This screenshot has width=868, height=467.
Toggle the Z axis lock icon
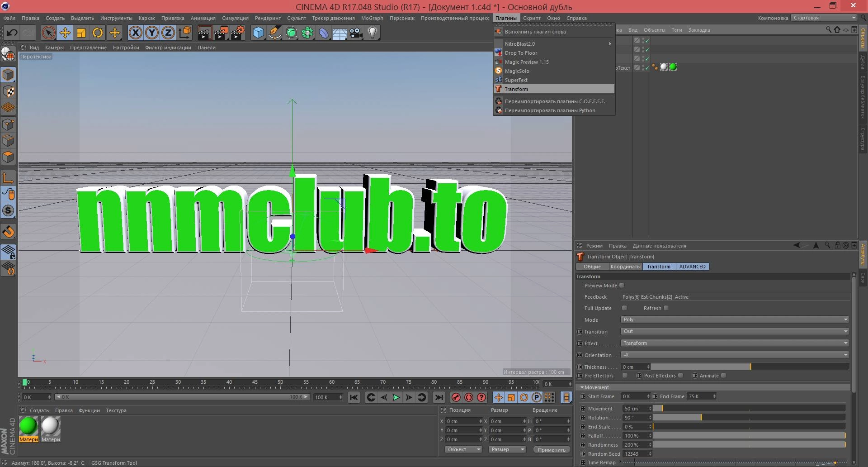pyautogui.click(x=168, y=33)
